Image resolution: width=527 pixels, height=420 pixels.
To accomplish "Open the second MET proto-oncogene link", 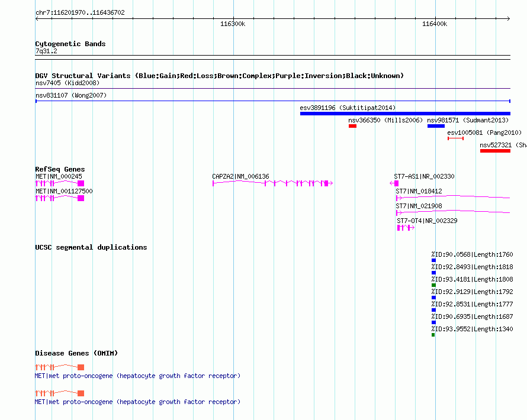I will tap(138, 402).
